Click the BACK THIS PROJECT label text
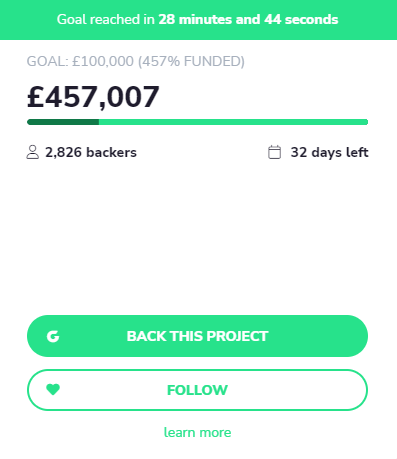 click(x=197, y=336)
